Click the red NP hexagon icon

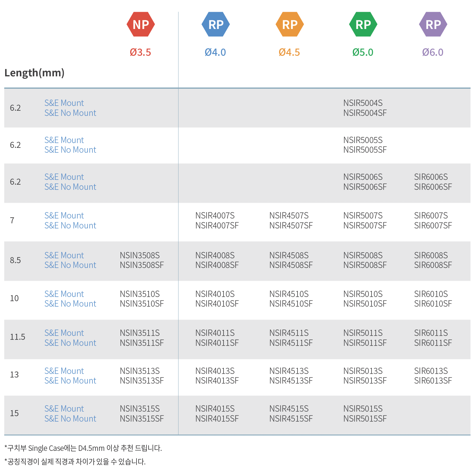tap(141, 24)
